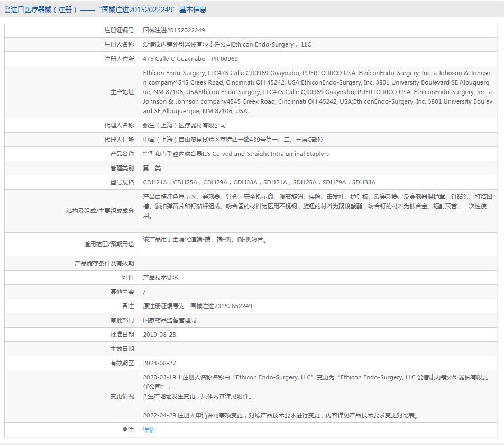Click model list CDH21A, CDH25A values
Viewport: 504px width, 446px height.
click(259, 182)
